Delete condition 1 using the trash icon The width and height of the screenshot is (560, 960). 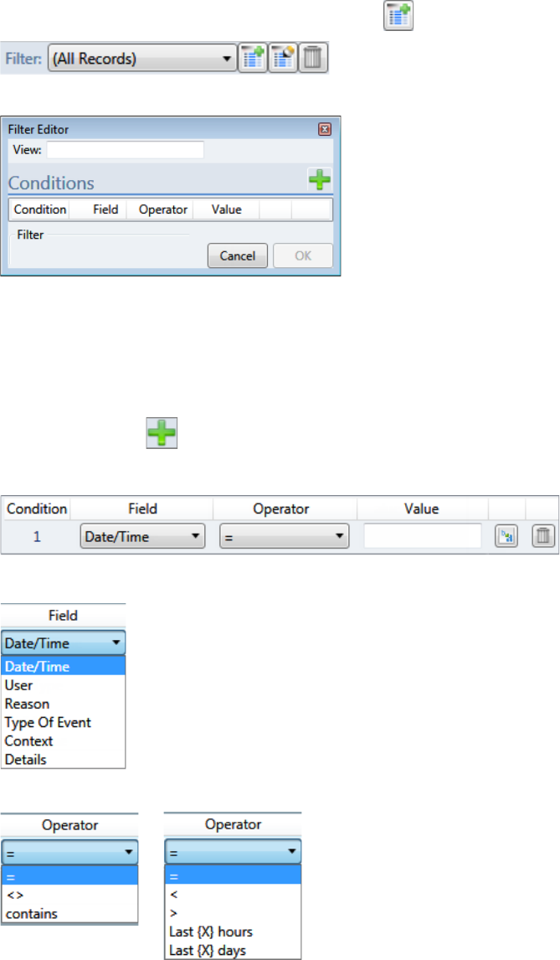click(x=543, y=536)
